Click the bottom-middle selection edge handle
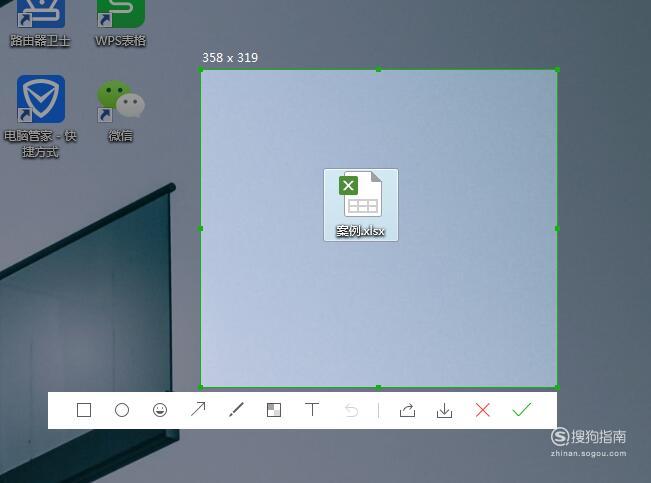The height and width of the screenshot is (483, 651). coord(378,387)
